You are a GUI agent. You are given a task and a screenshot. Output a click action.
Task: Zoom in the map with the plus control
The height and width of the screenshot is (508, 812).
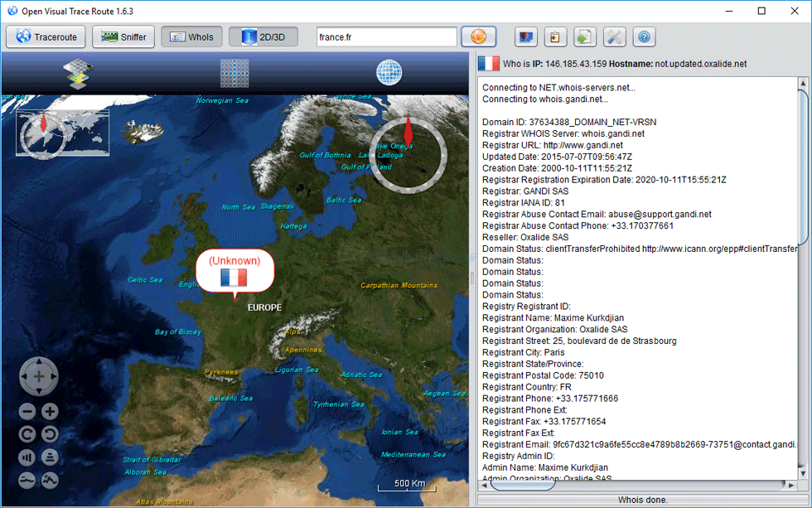(x=50, y=412)
